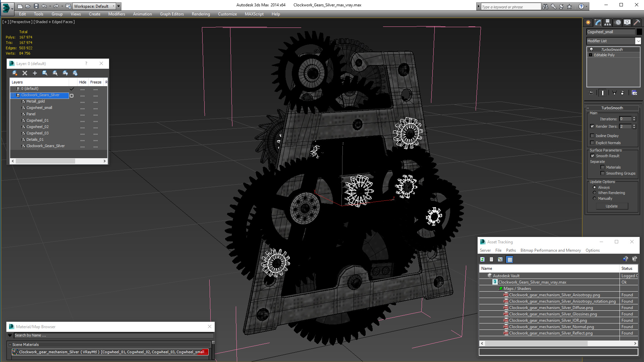644x362 pixels.
Task: Enable the Isoline Display checkbox
Action: (x=592, y=136)
